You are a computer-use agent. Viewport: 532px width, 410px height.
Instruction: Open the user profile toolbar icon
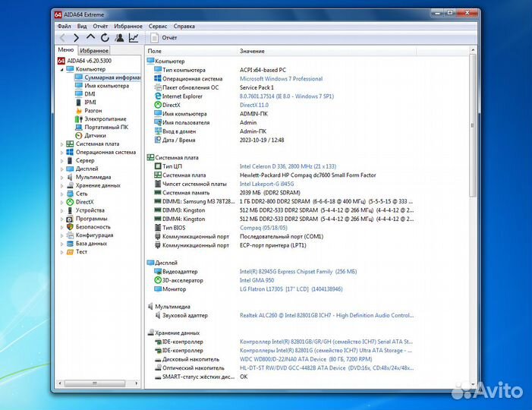click(x=119, y=38)
